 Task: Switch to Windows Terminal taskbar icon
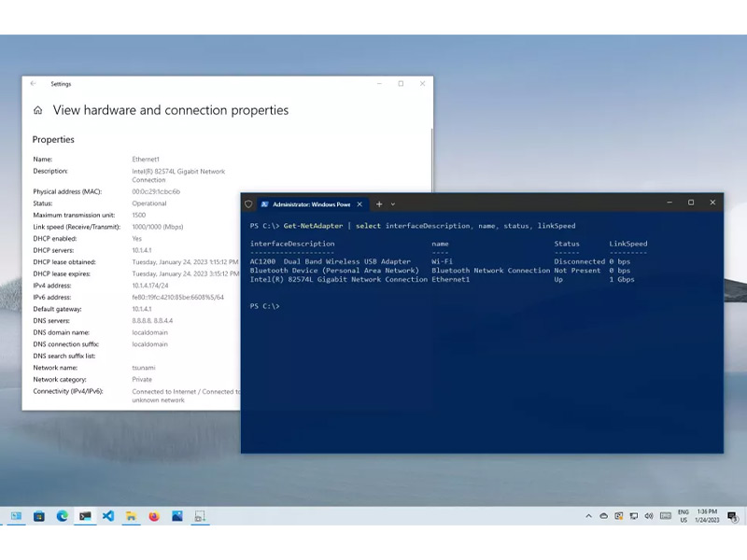click(85, 516)
